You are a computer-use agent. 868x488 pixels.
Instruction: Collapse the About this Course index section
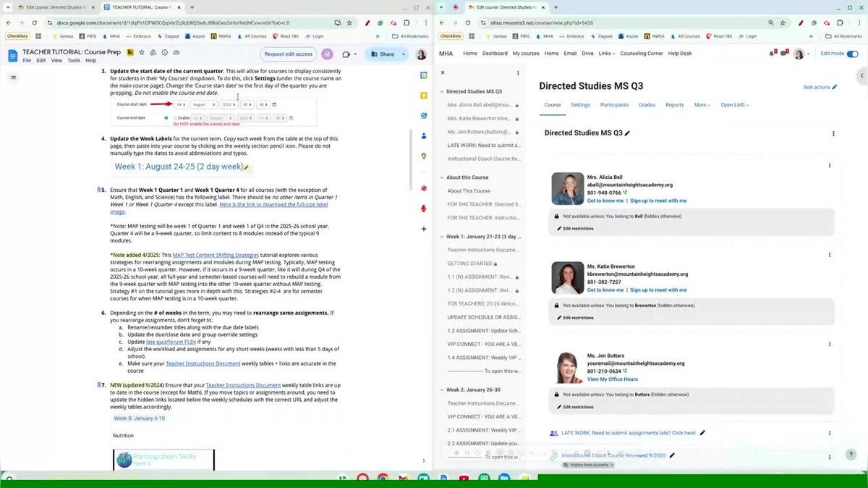click(442, 177)
